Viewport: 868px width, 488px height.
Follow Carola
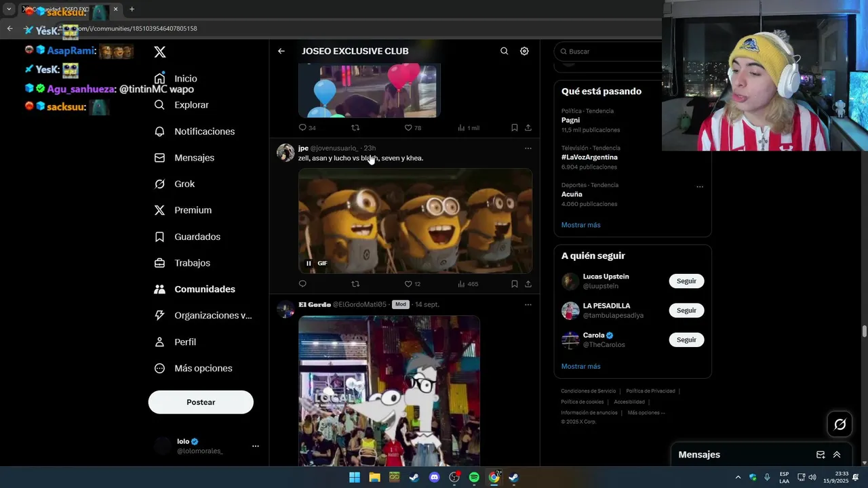pos(686,340)
